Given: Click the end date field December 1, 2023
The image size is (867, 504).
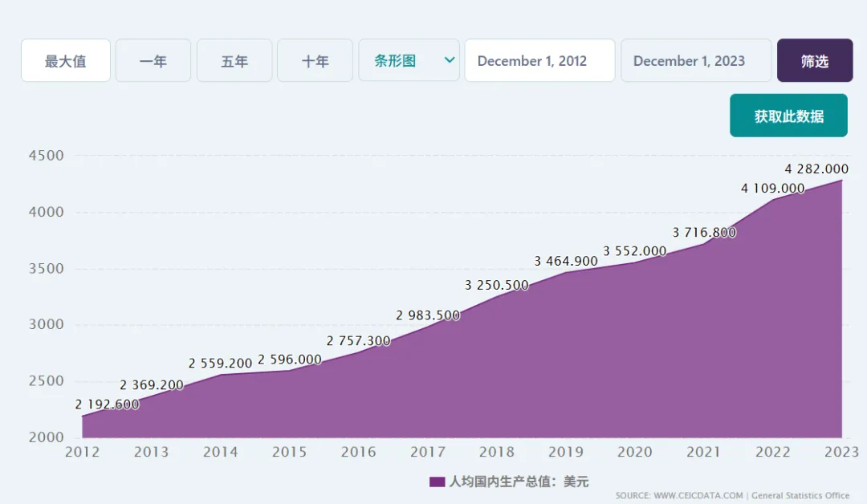Looking at the screenshot, I should click(x=696, y=61).
